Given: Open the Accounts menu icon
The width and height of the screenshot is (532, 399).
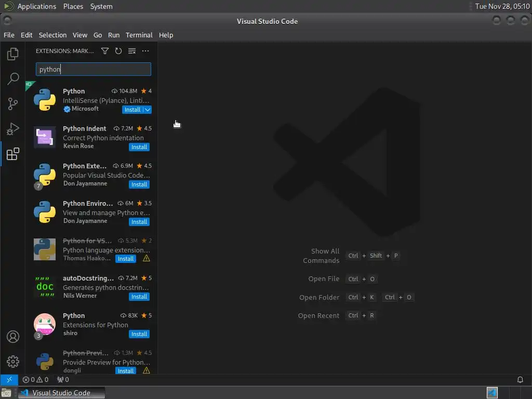Looking at the screenshot, I should (x=13, y=337).
